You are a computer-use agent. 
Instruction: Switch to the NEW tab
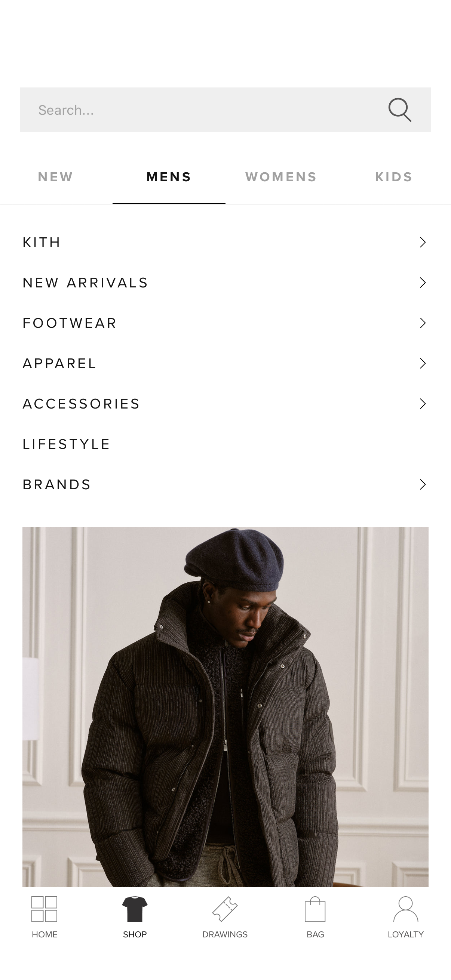(x=56, y=177)
